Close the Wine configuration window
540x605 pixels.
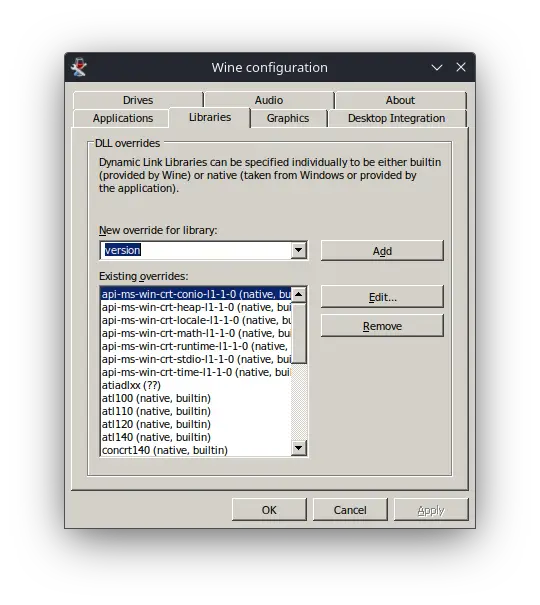pos(461,67)
